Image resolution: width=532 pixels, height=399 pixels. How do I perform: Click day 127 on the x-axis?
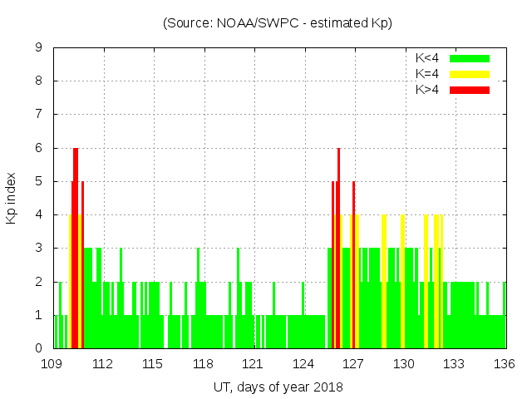tap(354, 364)
